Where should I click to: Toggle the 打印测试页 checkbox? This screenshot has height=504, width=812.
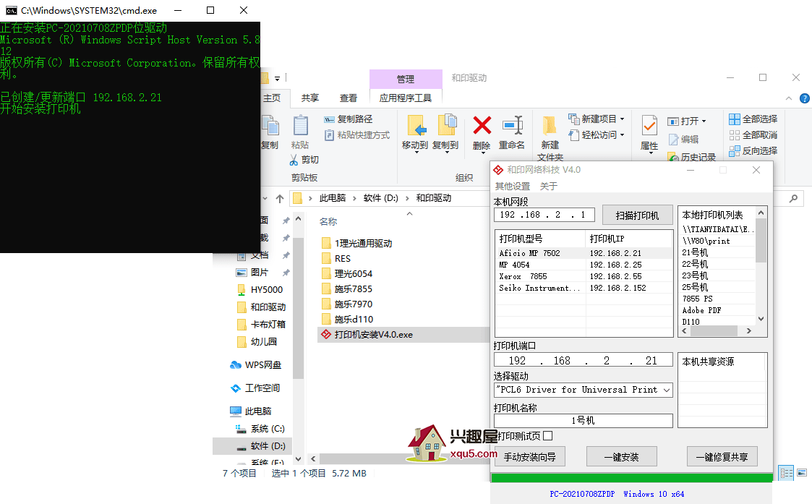(548, 435)
